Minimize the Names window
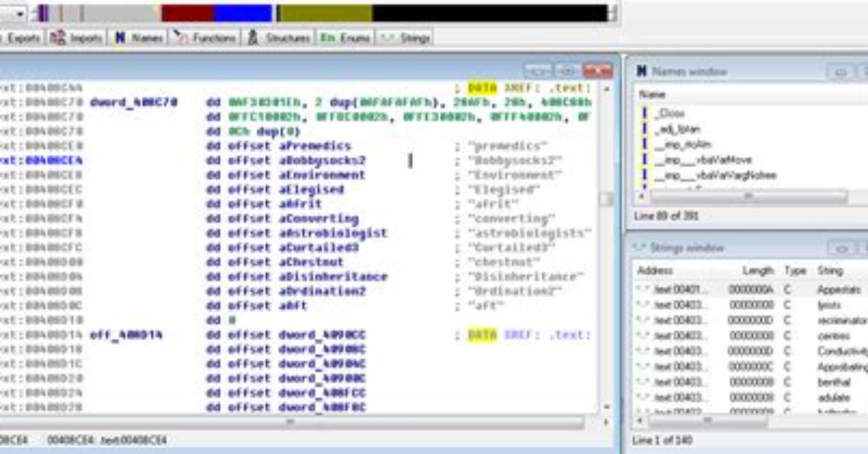The image size is (868, 454). point(840,72)
